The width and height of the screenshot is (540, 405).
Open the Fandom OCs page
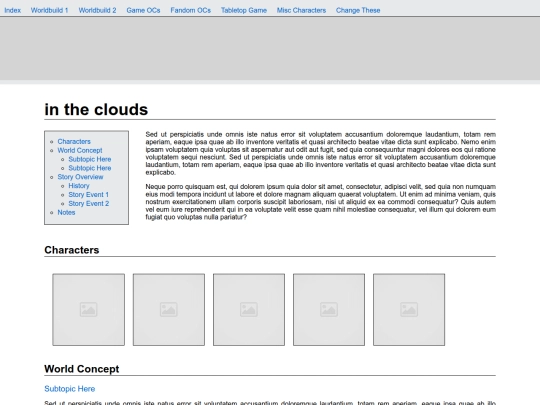click(190, 10)
